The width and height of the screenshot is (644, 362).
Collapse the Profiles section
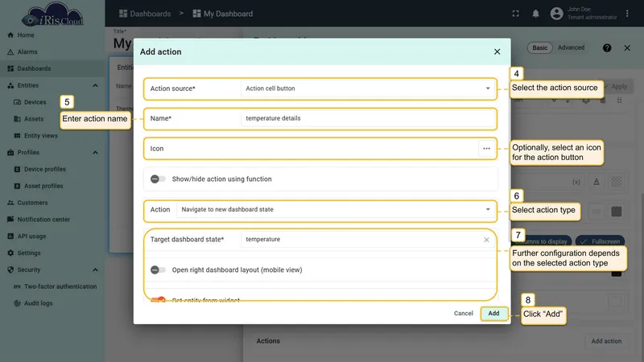(x=95, y=152)
